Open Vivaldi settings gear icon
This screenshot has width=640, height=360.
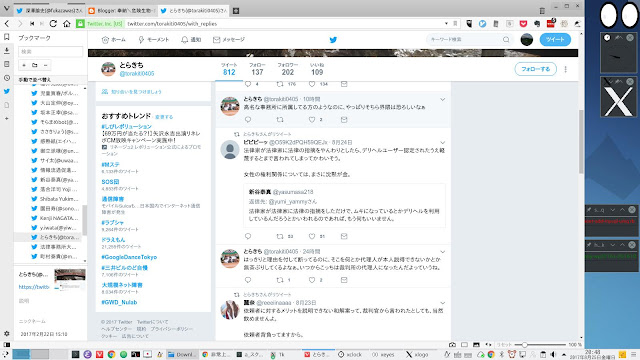coord(7,333)
